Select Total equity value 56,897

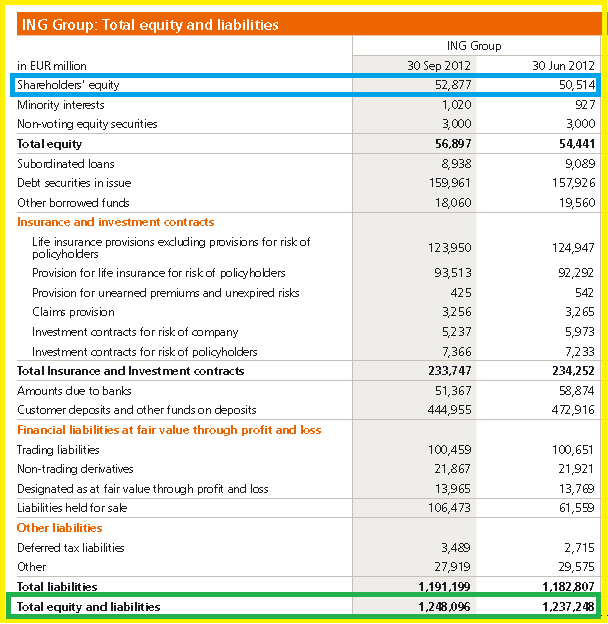click(453, 144)
